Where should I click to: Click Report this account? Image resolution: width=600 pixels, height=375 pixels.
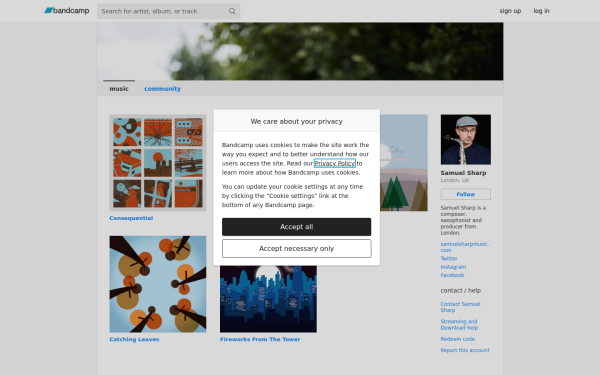point(465,350)
